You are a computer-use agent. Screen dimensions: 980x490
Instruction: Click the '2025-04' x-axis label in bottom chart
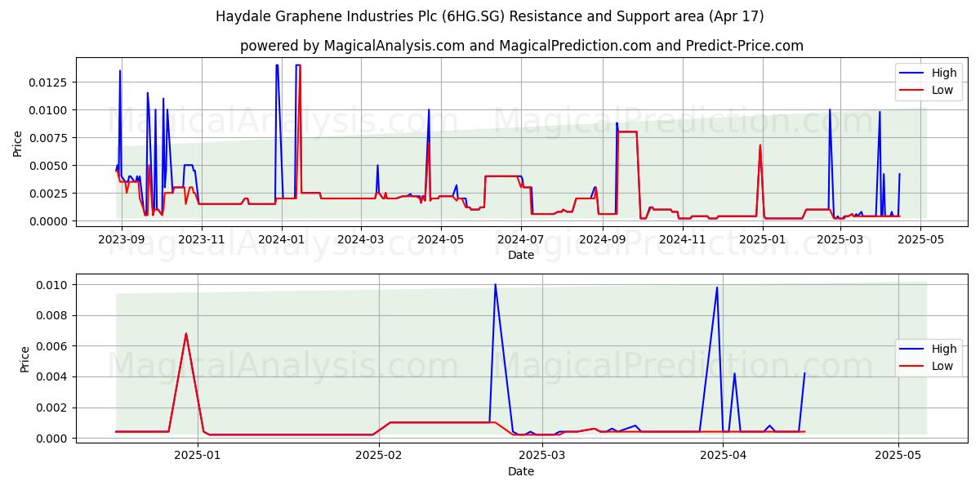pos(723,456)
